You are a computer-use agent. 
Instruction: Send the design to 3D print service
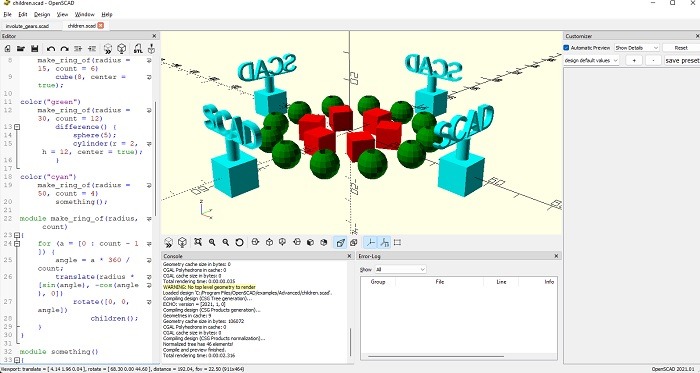(x=151, y=49)
